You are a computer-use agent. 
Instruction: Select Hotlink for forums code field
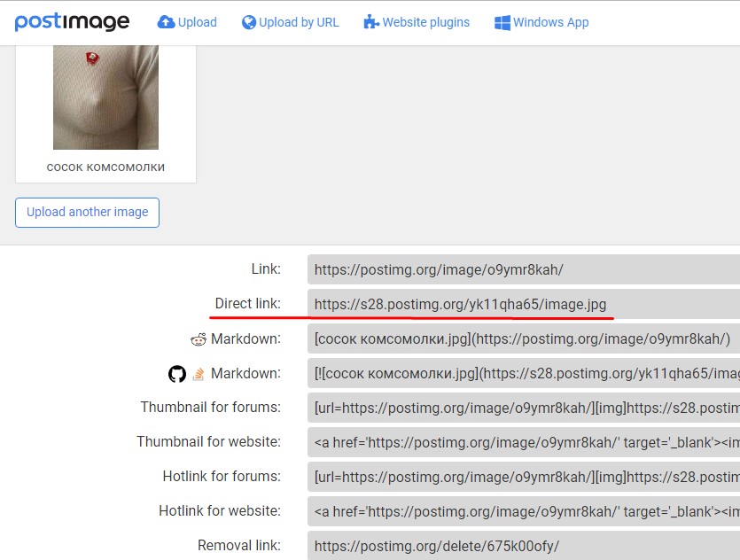click(524, 477)
